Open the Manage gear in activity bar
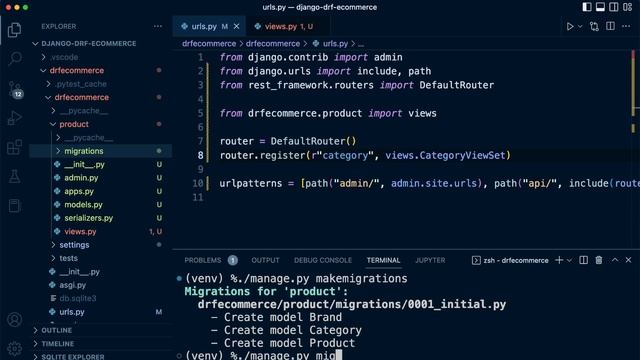Image resolution: width=640 pixels, height=360 pixels. pos(14,348)
